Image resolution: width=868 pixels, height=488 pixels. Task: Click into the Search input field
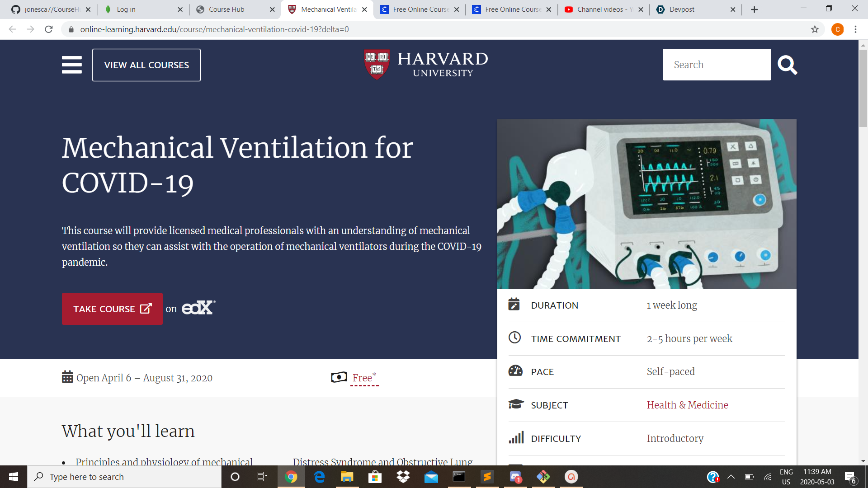(717, 65)
